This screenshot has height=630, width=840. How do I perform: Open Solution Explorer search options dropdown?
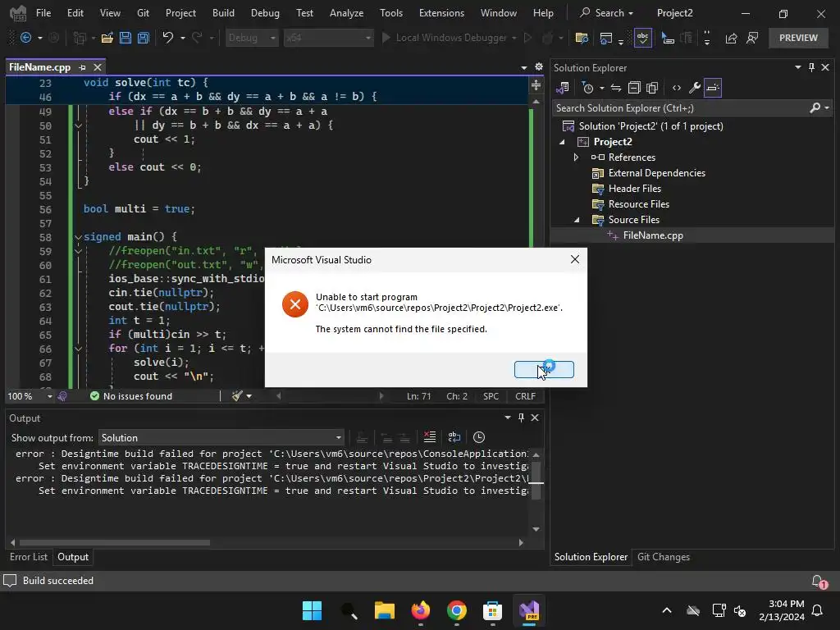pos(827,108)
